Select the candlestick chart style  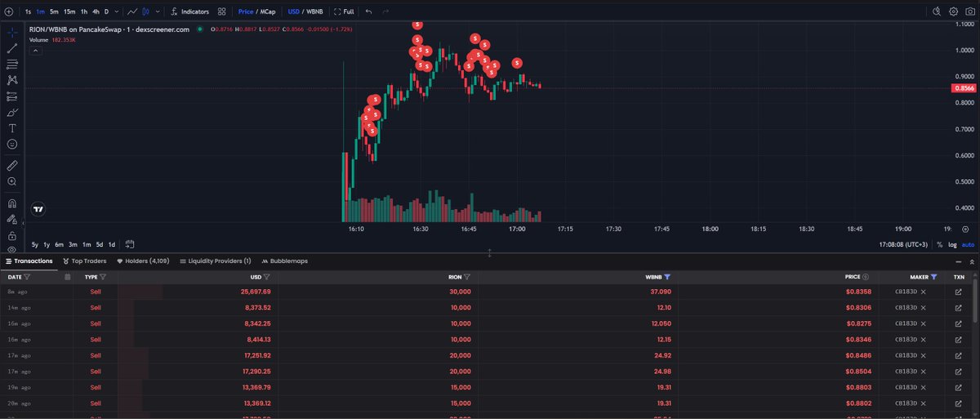(146, 11)
